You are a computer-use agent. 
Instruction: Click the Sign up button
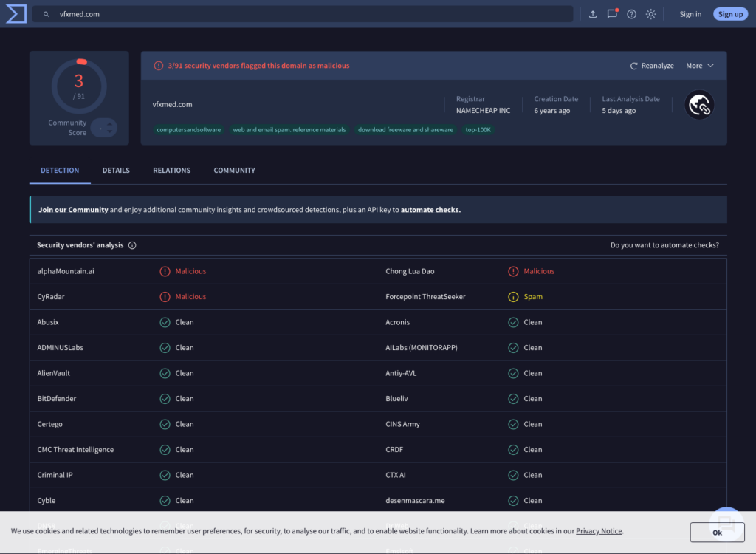730,14
